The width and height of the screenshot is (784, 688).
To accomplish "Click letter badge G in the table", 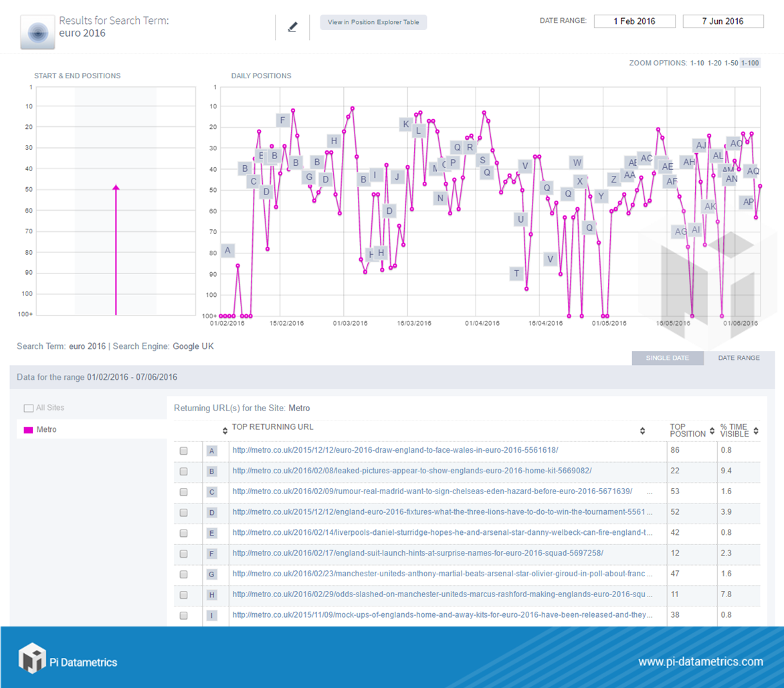I will point(211,574).
